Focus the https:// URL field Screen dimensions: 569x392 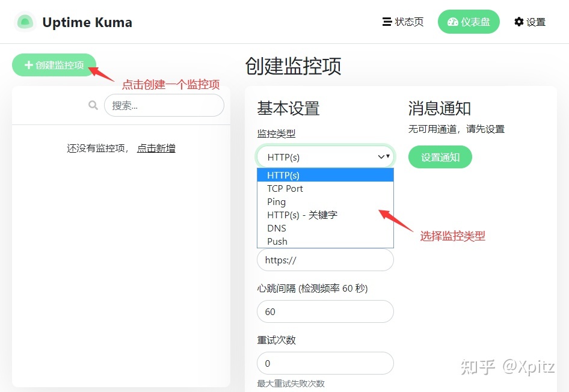[x=325, y=260]
